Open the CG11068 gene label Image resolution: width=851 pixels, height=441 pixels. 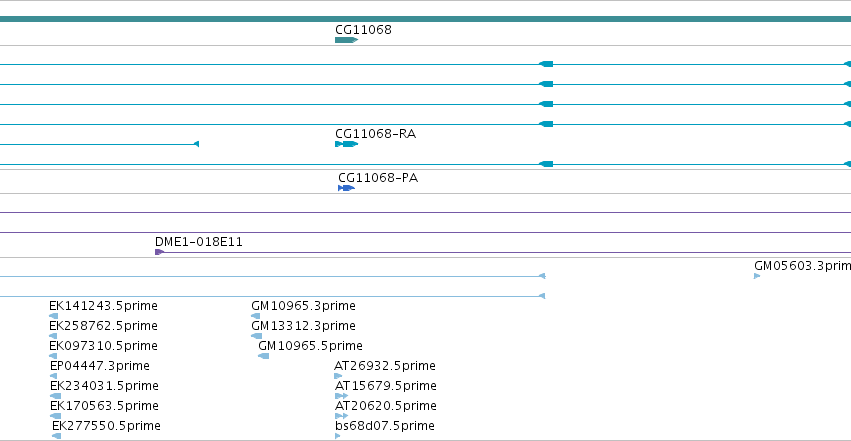click(x=363, y=30)
